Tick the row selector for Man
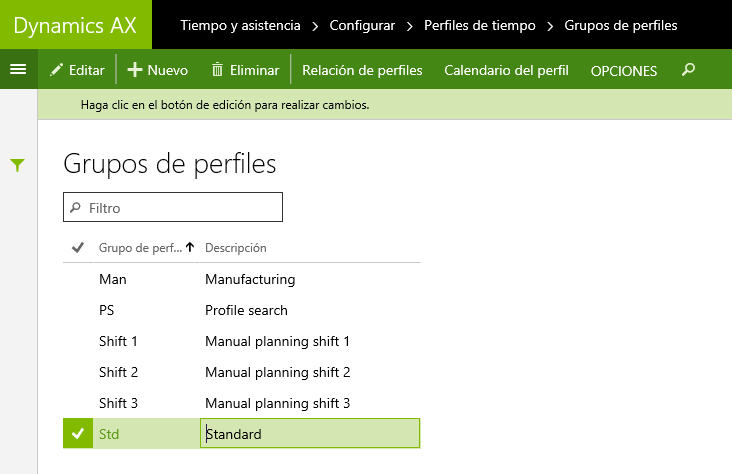732x474 pixels. click(78, 279)
